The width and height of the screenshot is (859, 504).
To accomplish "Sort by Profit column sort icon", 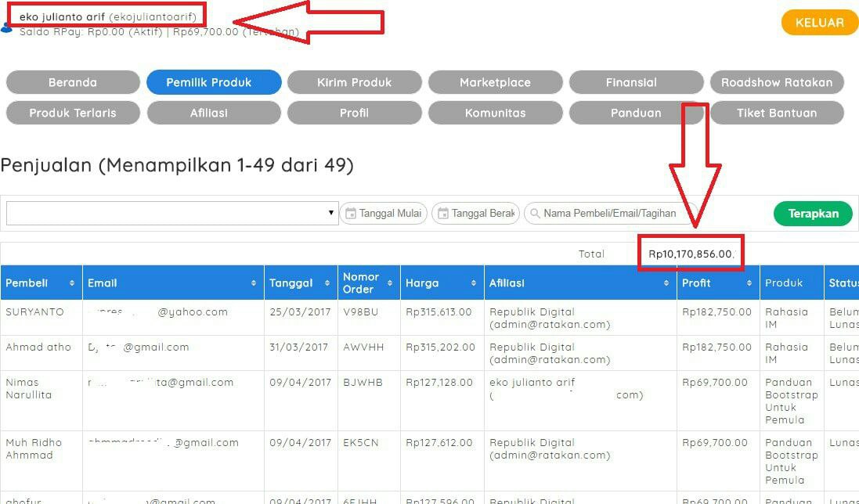I will point(749,283).
